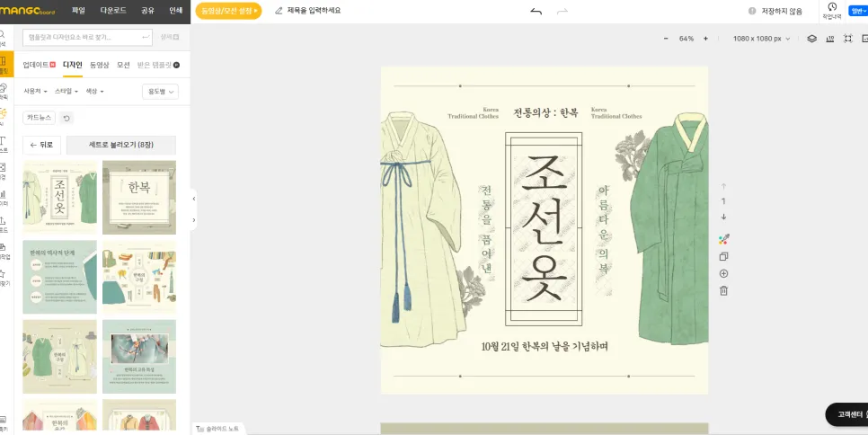868x435 pixels.
Task: Select the 한복의 고유 특성 thumbnail
Action: (139, 357)
